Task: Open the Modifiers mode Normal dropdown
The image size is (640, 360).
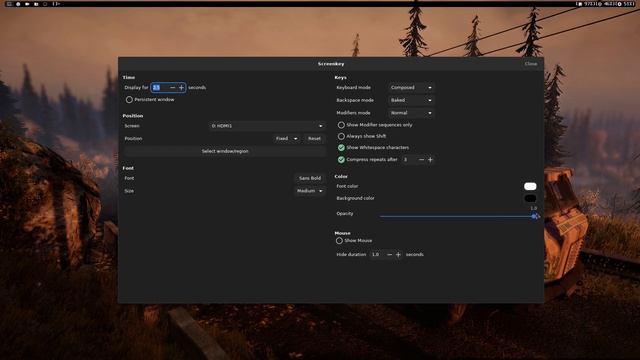Action: [x=411, y=113]
